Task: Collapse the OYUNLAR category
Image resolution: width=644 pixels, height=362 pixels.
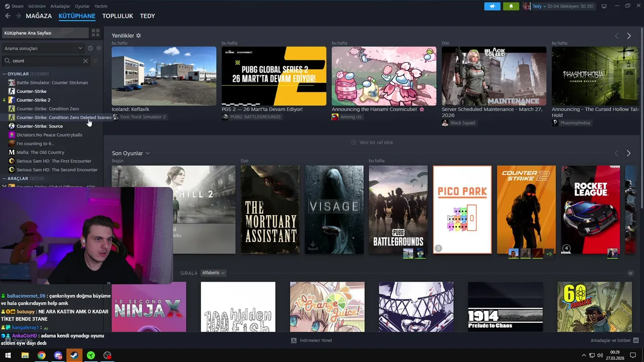Action: (5, 74)
